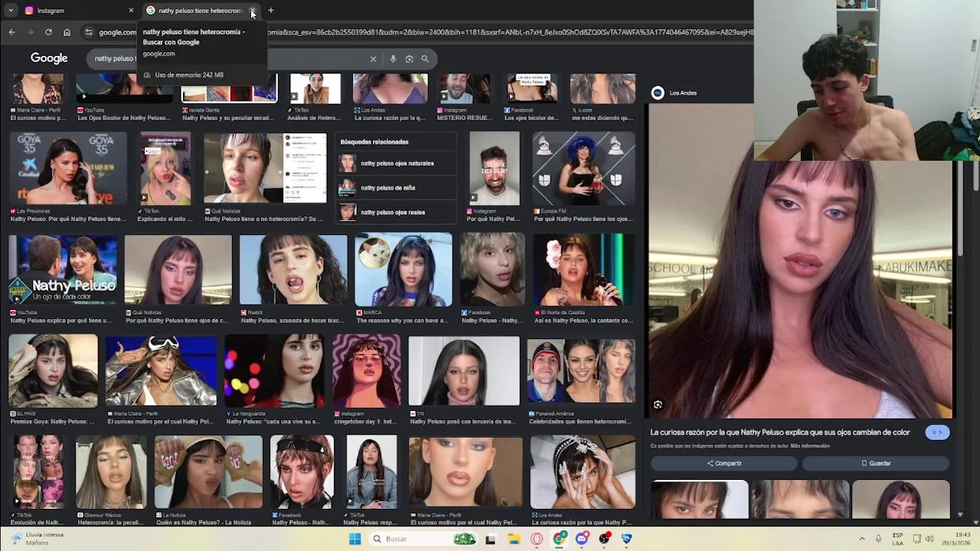Open the OBS icon on the taskbar
This screenshot has height=551, width=980.
(x=605, y=539)
